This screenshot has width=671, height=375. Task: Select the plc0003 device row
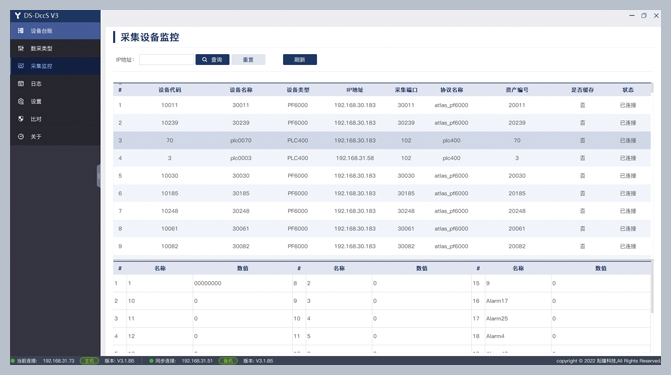pyautogui.click(x=382, y=158)
